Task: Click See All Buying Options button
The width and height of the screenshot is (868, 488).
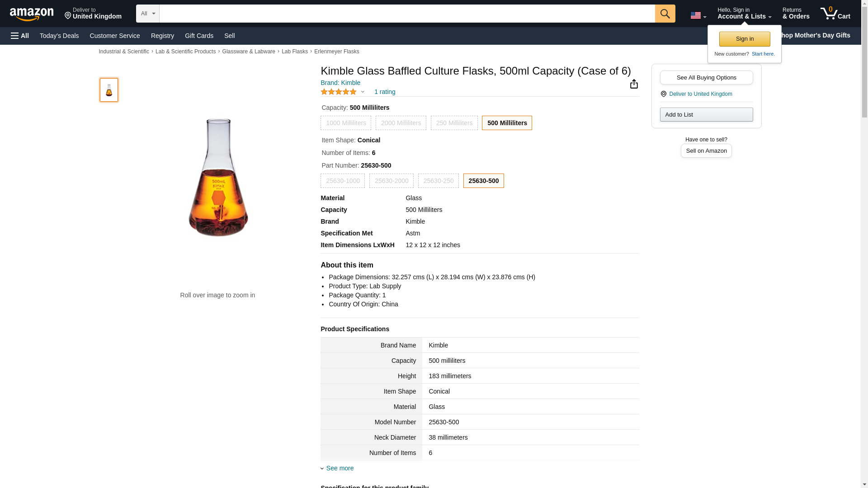Action: click(x=706, y=77)
